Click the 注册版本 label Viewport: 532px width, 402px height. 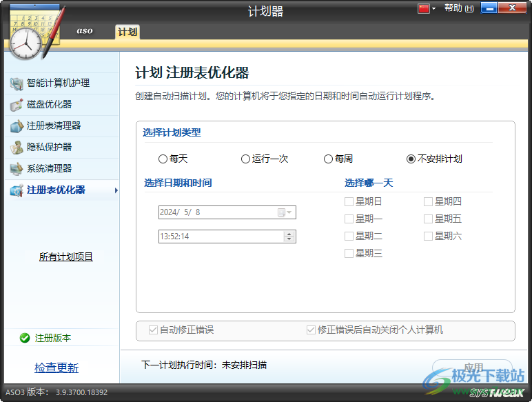tap(53, 338)
